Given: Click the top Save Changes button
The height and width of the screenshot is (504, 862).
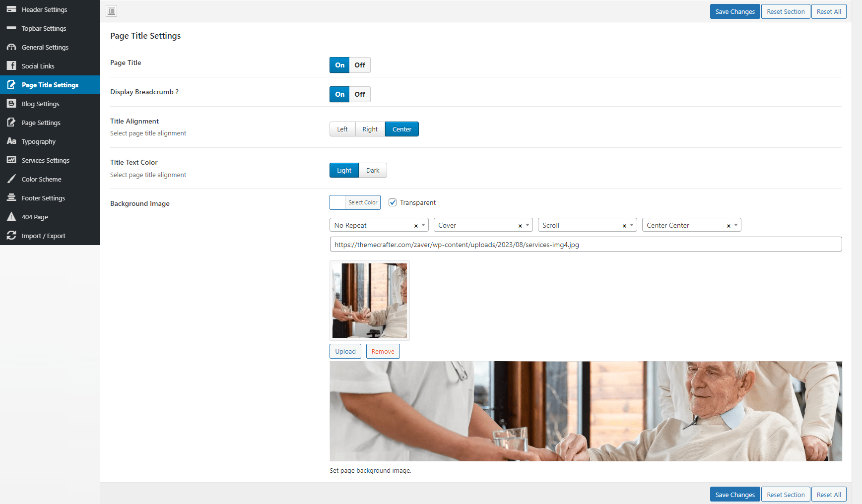Looking at the screenshot, I should click(x=734, y=11).
